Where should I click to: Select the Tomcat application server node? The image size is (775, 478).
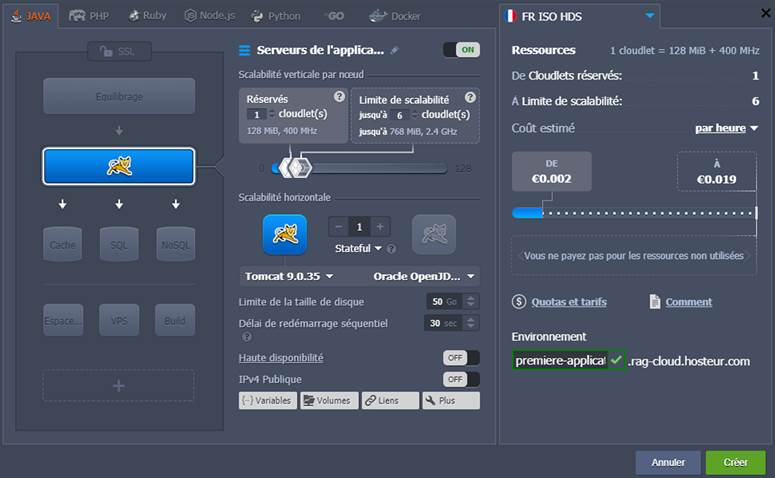point(118,167)
